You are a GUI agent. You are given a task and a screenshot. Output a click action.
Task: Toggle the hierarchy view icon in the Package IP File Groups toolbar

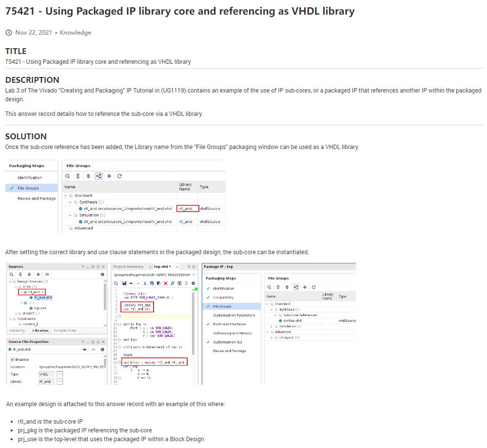pos(296,287)
